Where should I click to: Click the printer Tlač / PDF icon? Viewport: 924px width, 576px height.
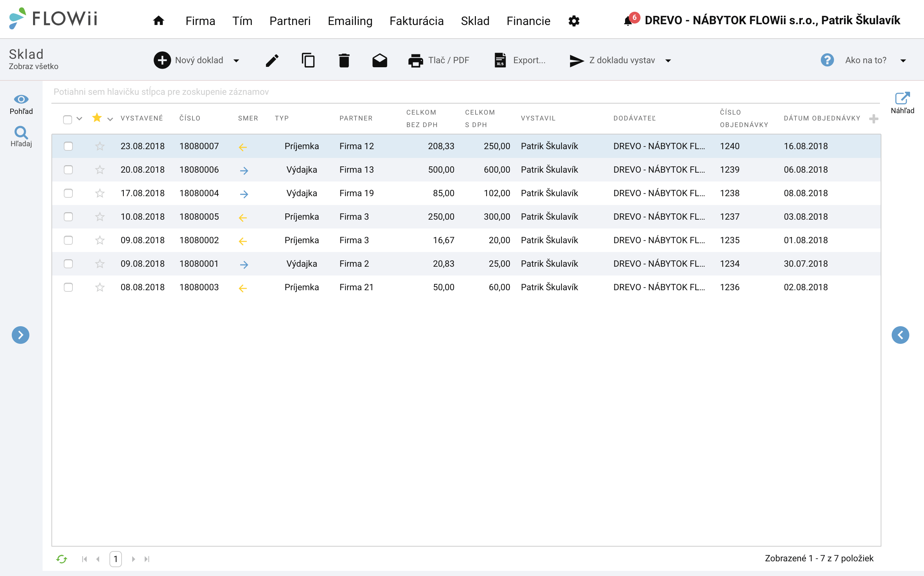(415, 60)
